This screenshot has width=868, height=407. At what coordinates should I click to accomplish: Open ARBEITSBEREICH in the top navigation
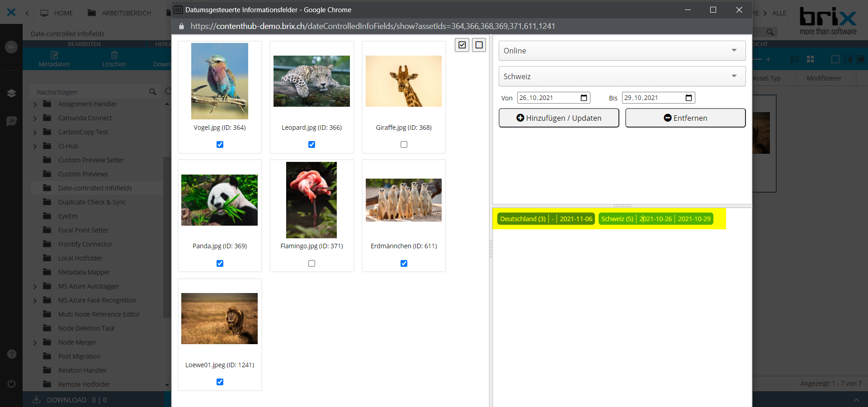pos(120,13)
